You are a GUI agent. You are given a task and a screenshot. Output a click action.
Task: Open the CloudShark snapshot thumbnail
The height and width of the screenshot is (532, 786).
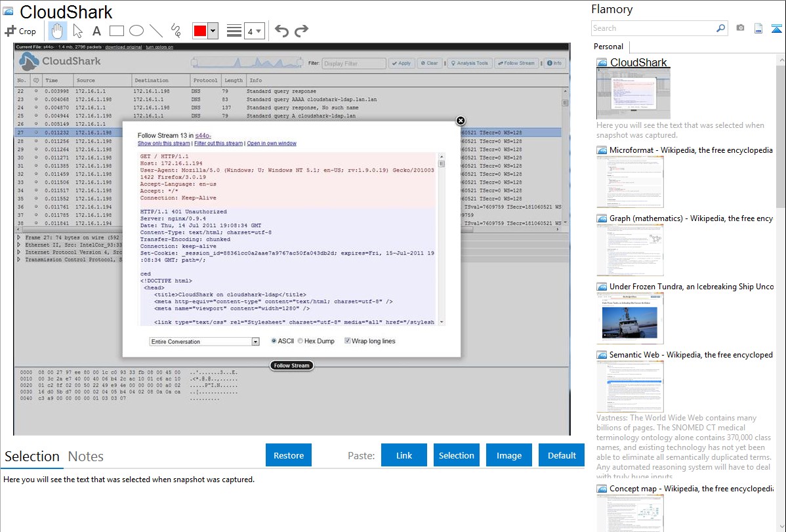tap(633, 94)
